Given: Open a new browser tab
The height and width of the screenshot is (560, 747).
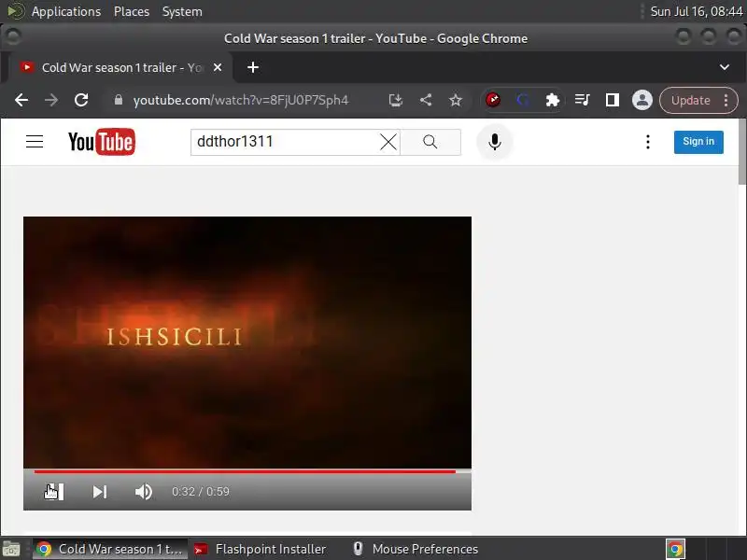Looking at the screenshot, I should pos(253,67).
